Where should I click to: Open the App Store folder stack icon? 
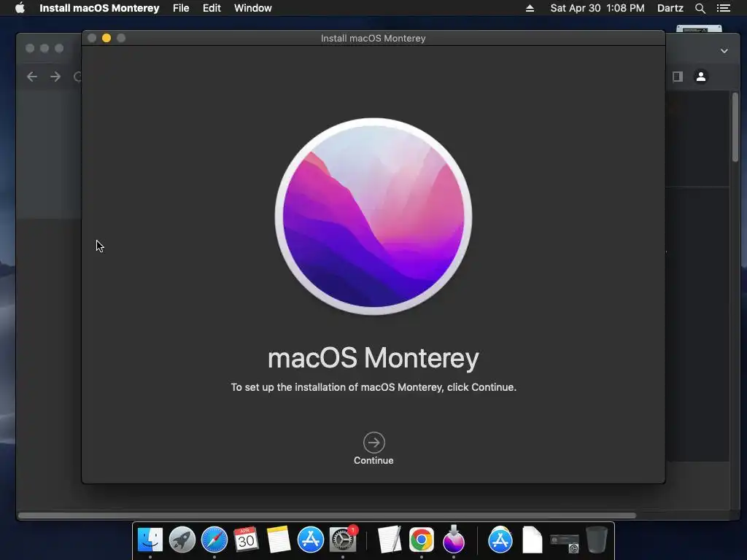(500, 540)
